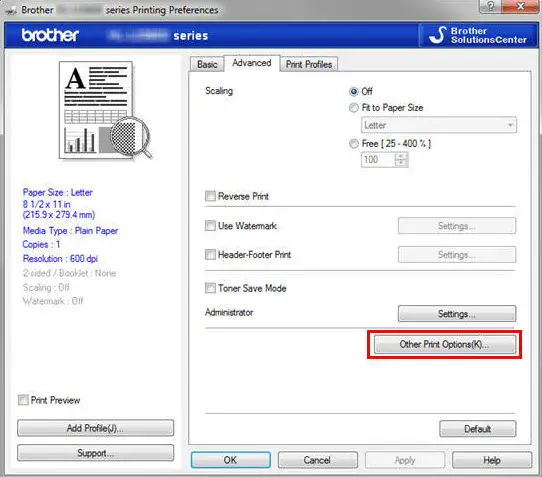Click the '2-sided / Booklet : None' text

(69, 273)
